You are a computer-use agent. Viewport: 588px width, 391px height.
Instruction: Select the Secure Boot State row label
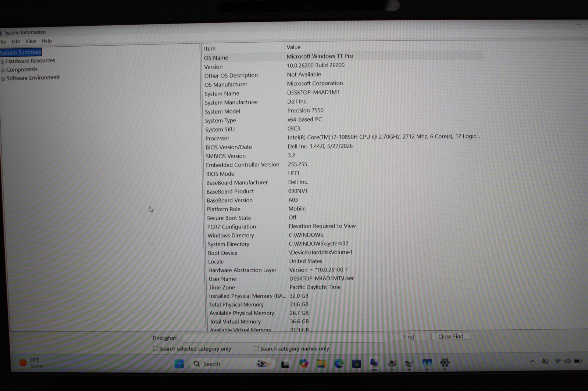[x=229, y=218]
